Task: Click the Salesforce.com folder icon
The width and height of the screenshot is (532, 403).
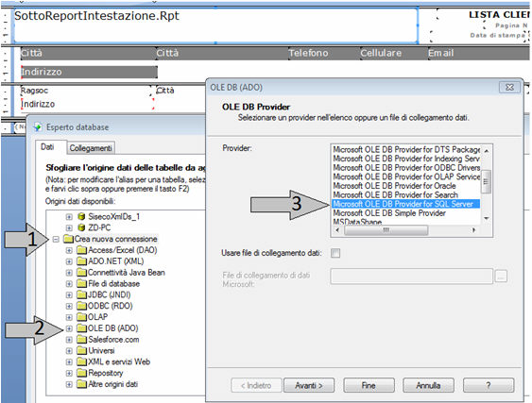Action: click(82, 339)
